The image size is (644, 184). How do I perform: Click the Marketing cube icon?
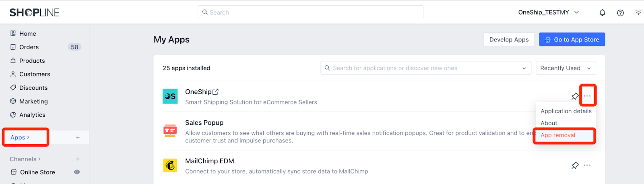[13, 101]
